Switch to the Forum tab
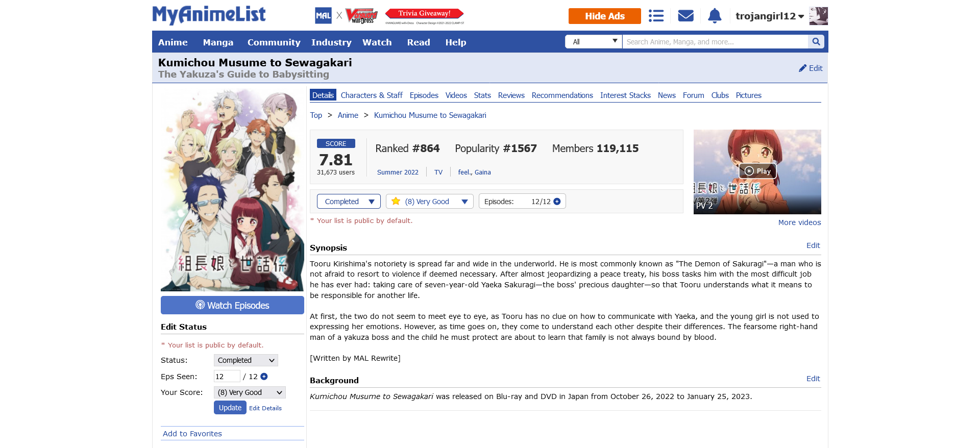This screenshot has height=448, width=980. tap(694, 95)
